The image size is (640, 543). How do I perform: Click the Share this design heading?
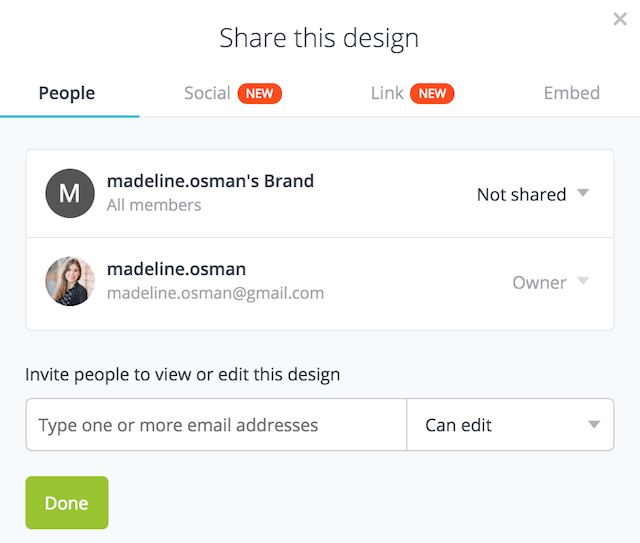click(319, 39)
